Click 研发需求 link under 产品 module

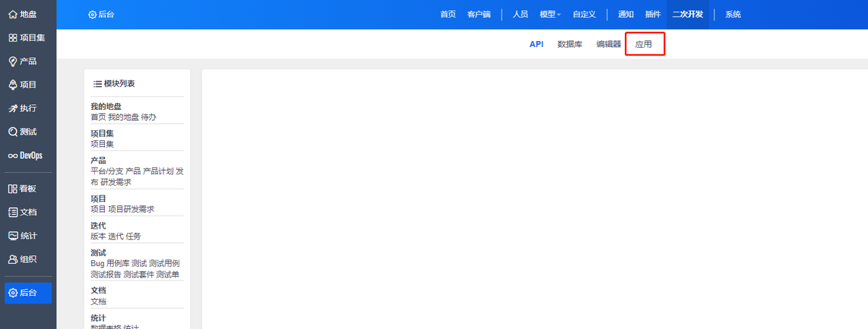click(116, 182)
